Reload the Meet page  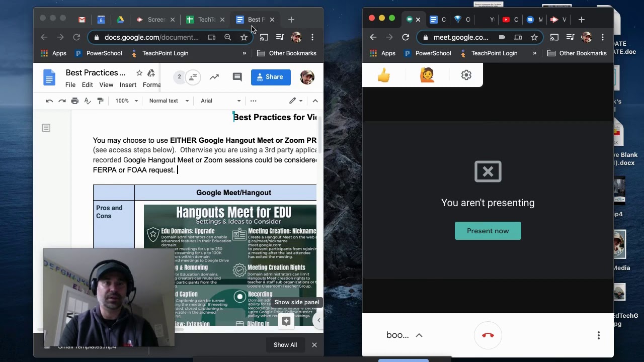tap(406, 37)
